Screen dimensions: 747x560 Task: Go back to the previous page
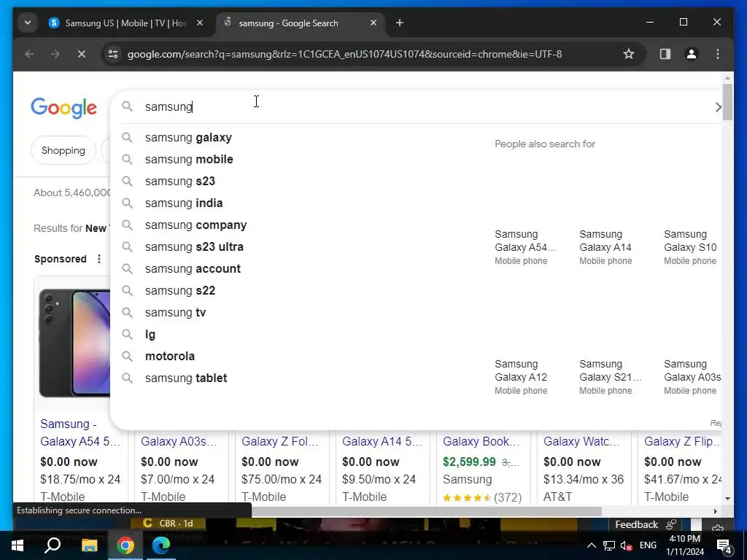click(29, 54)
